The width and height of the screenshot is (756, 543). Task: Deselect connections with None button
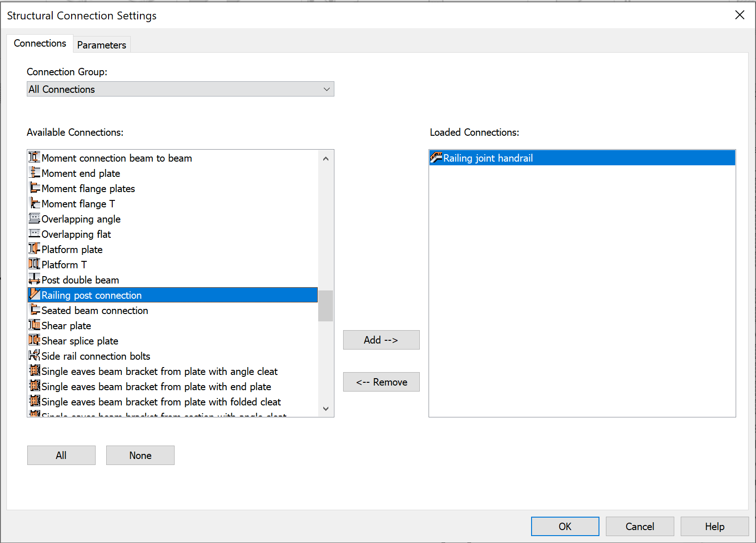coord(140,455)
